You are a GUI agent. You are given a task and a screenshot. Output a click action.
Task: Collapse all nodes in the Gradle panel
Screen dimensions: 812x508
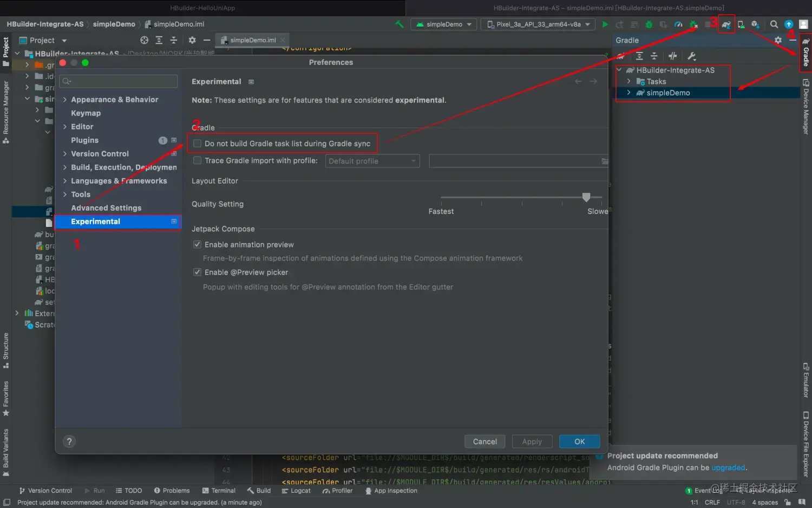(x=654, y=56)
